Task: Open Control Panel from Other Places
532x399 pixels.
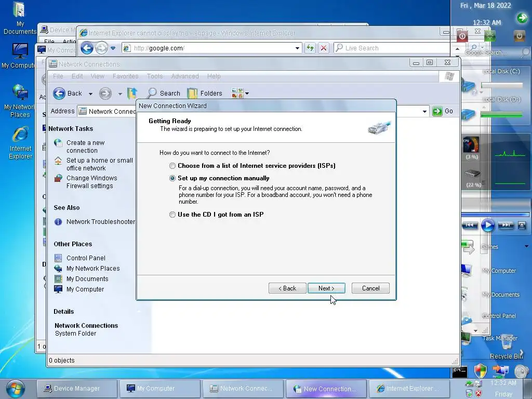Action: 86,258
